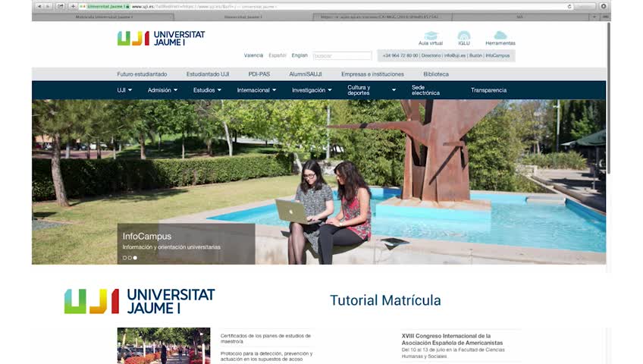Switch language to Español
Viewport: 643px width, 364px height.
click(278, 55)
